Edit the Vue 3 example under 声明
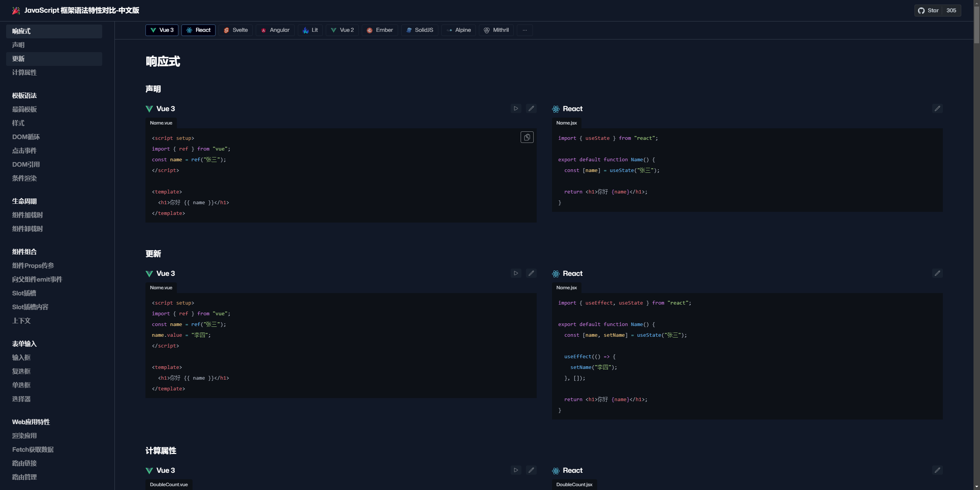Viewport: 980px width, 490px height. point(531,108)
